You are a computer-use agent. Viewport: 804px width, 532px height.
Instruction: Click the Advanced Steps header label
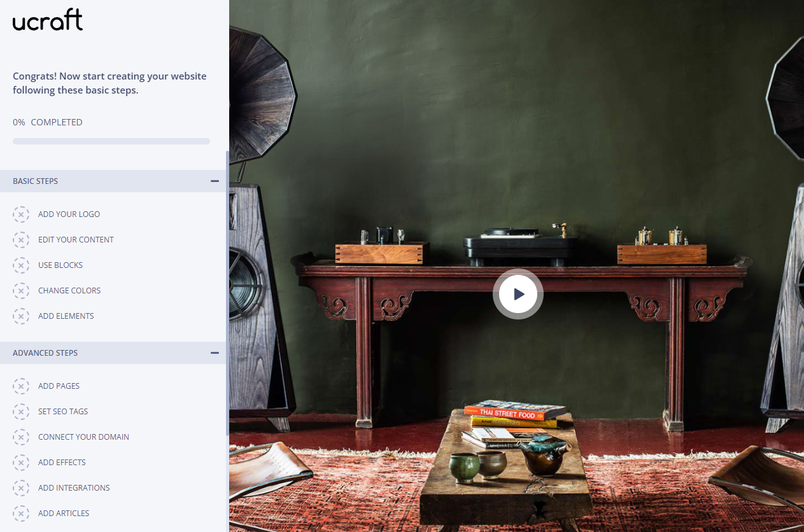45,353
